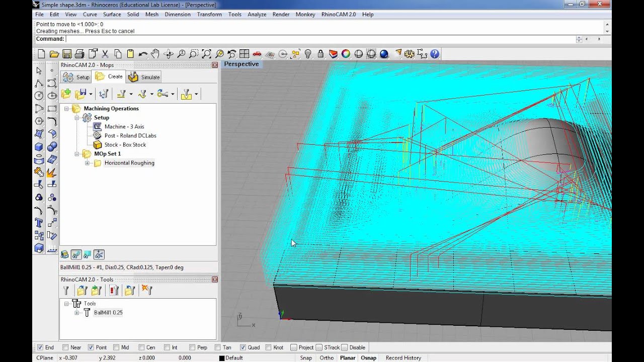The image size is (644, 362).
Task: Open Options with the gear icon
Action: [x=410, y=54]
